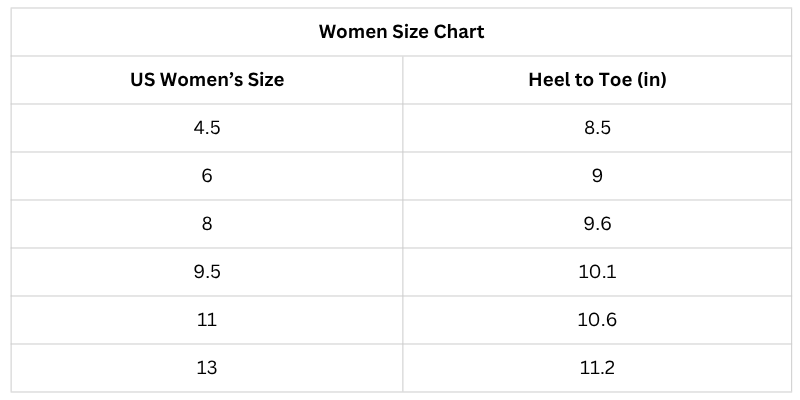Choose the size 8 cell

(207, 224)
